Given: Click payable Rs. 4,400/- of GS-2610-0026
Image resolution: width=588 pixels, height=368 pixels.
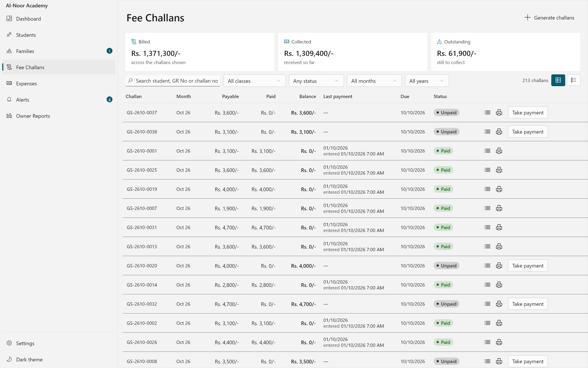Looking at the screenshot, I should coord(227,342).
